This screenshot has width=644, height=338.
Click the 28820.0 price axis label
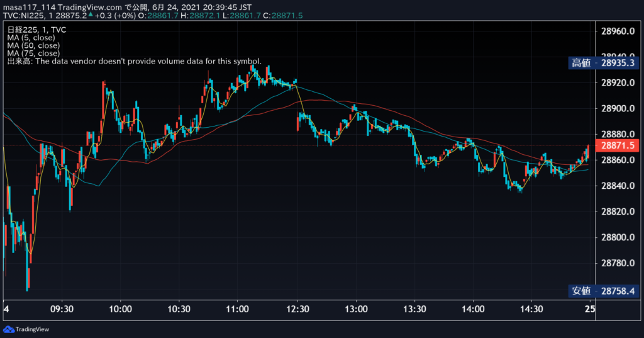point(618,211)
